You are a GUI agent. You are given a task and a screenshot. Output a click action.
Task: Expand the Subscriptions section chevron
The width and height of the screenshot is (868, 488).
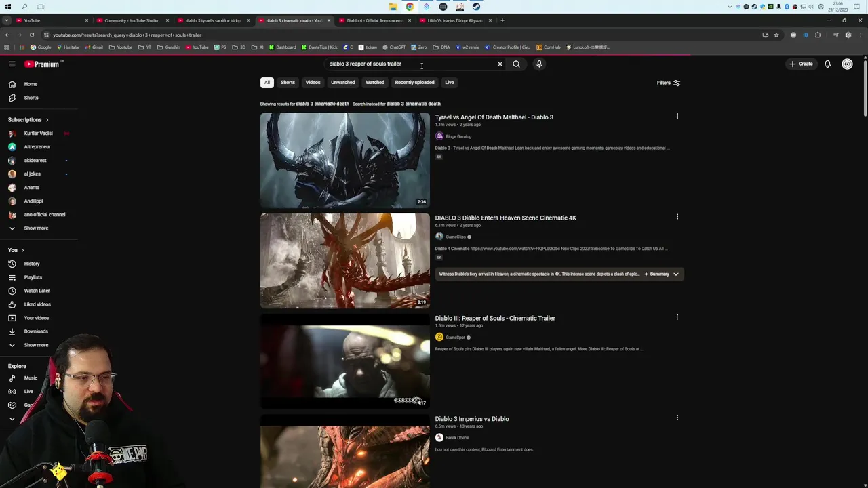click(47, 120)
